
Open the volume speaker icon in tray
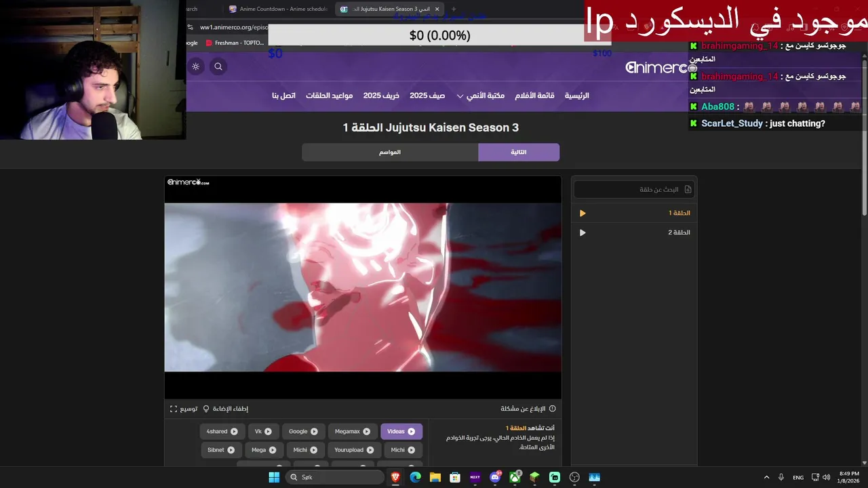(x=827, y=477)
